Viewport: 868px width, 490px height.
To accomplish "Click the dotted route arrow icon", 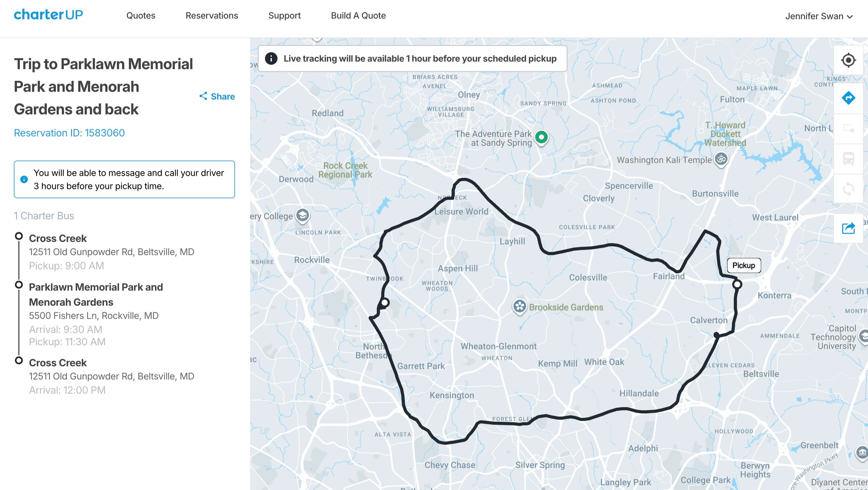I will click(848, 129).
